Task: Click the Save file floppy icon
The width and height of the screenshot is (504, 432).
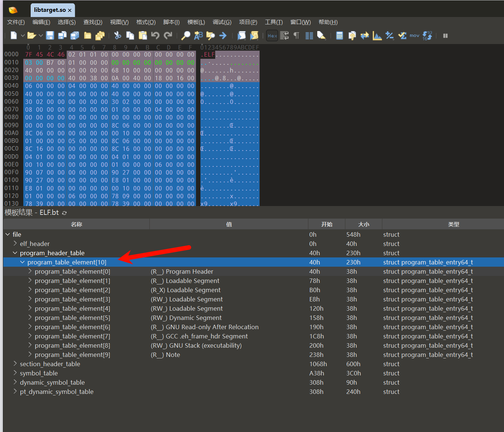Action: tap(50, 36)
